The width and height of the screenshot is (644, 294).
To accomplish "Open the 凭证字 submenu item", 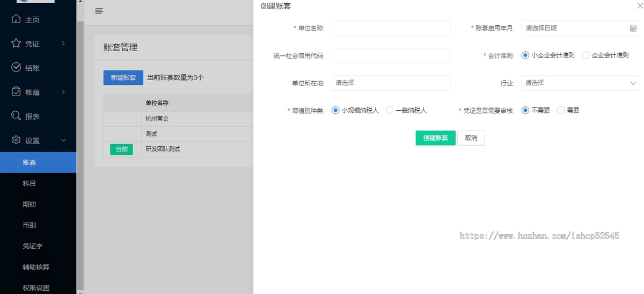I will point(38,246).
